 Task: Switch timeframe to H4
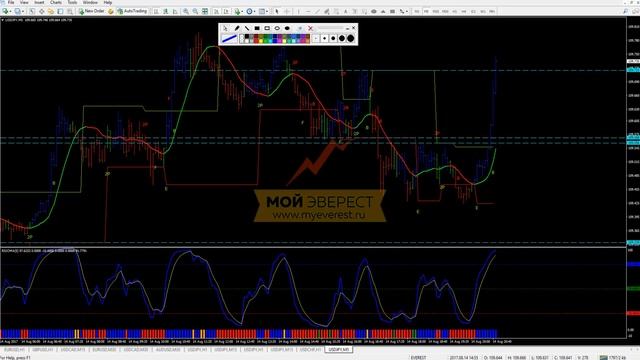pos(464,11)
